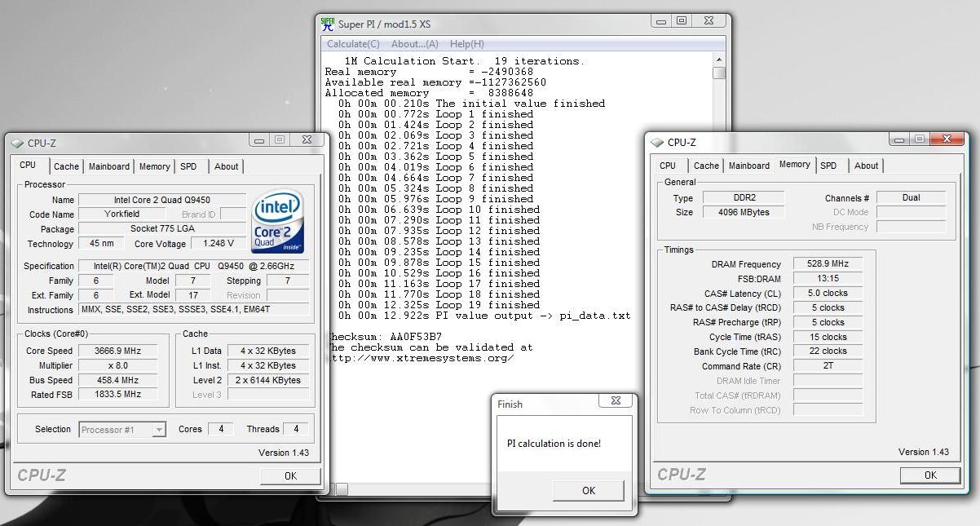Switch to SPD tab in right CPU-Z window
The width and height of the screenshot is (980, 526).
(828, 166)
